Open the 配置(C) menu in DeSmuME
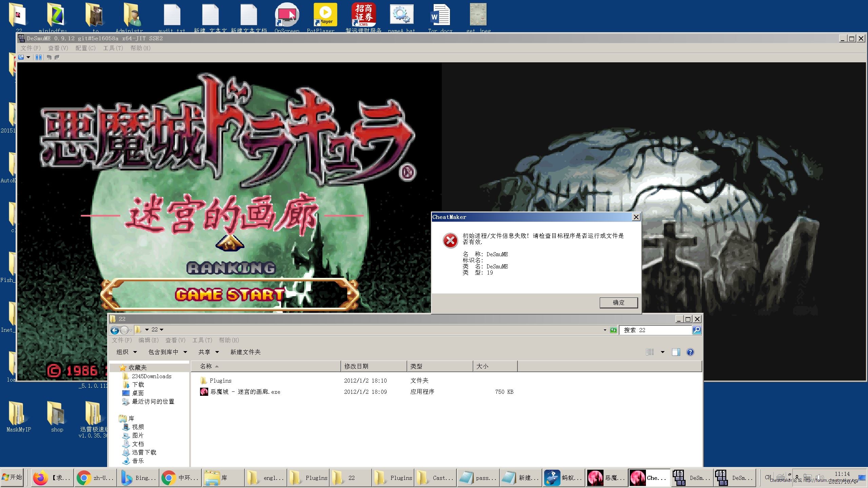This screenshot has height=488, width=868. [x=85, y=48]
